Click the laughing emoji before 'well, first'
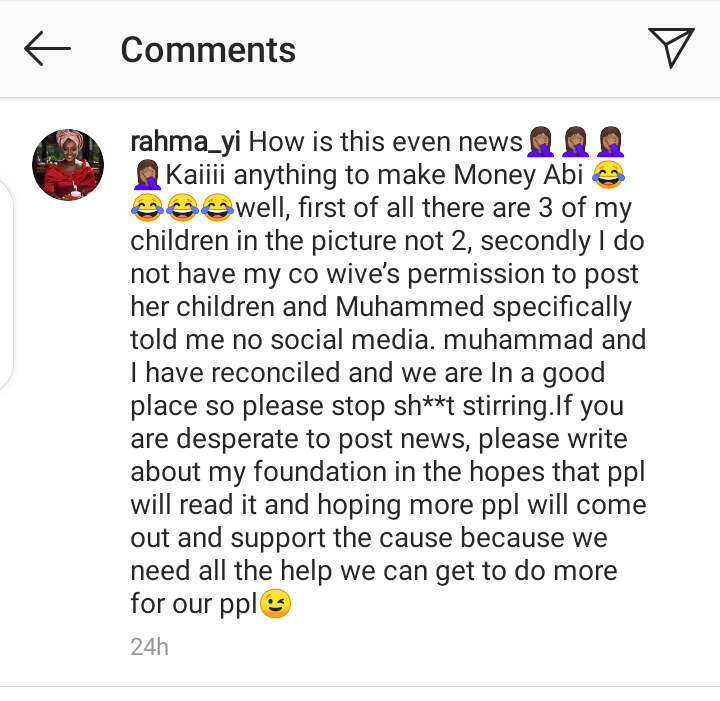The width and height of the screenshot is (720, 701). 218,208
